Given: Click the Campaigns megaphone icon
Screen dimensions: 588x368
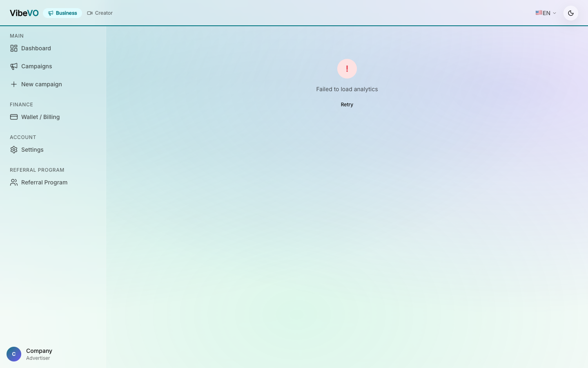Looking at the screenshot, I should [x=14, y=66].
